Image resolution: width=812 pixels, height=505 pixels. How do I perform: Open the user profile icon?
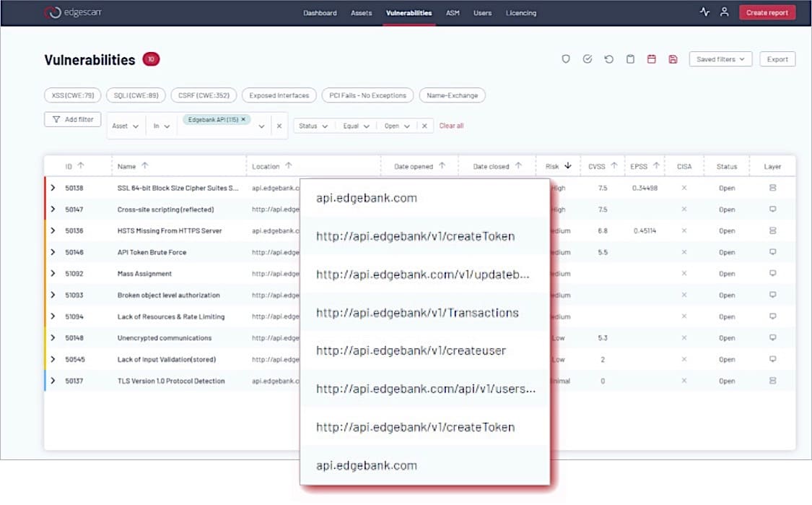[x=725, y=12]
